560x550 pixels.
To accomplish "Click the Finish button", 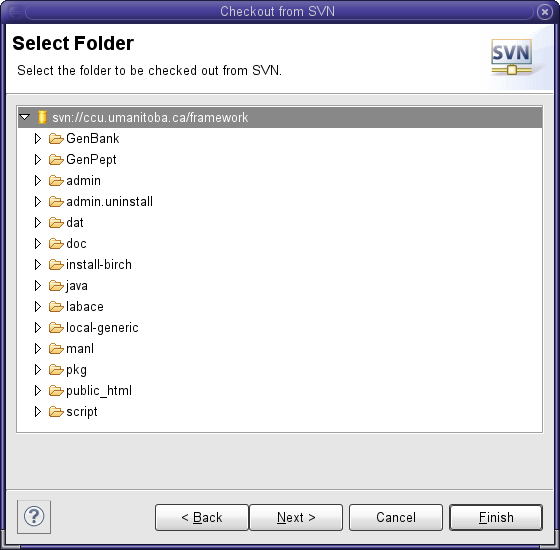I will coord(496,517).
